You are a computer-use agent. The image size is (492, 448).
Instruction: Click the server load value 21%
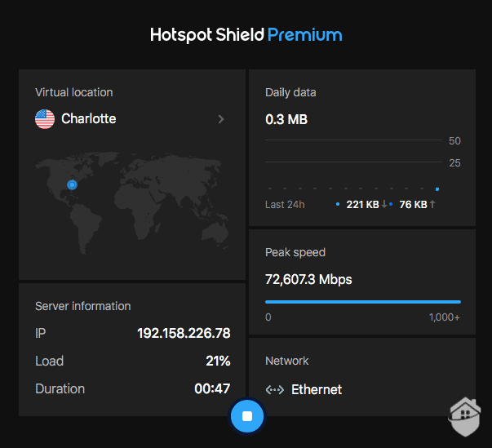[218, 361]
